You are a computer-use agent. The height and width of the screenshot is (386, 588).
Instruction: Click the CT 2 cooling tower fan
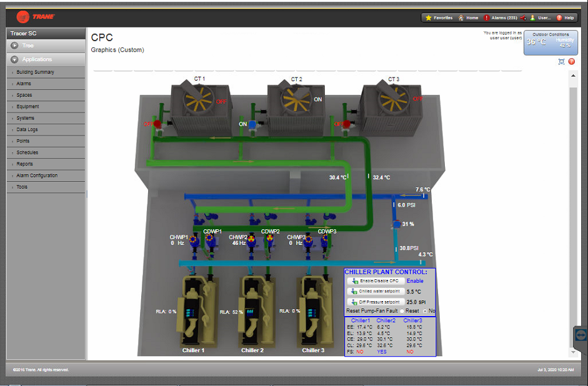pyautogui.click(x=296, y=99)
